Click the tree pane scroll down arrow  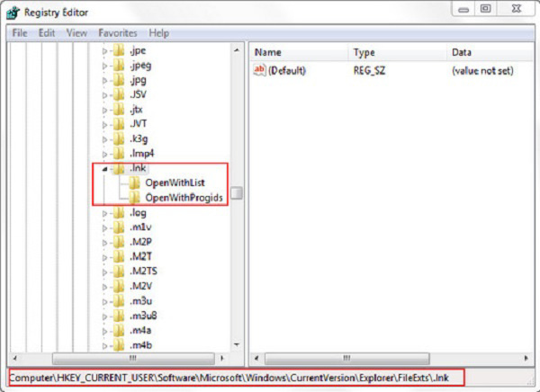(237, 344)
